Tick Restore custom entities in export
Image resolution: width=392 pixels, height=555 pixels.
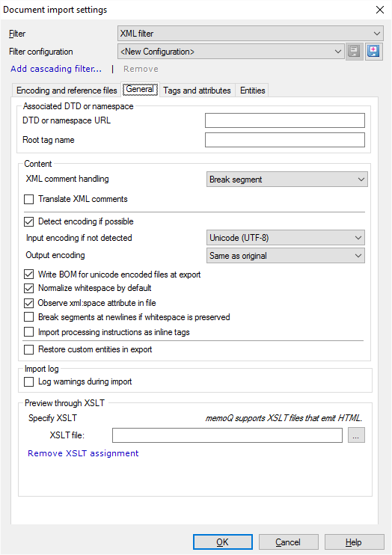28,350
